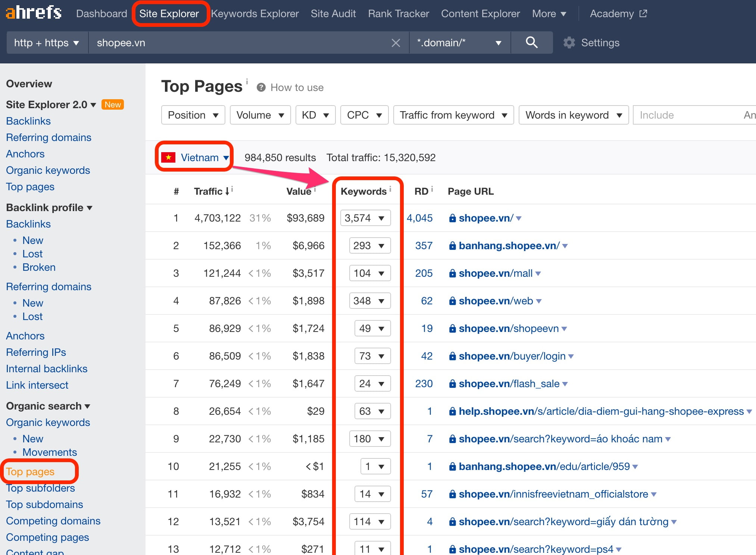
Task: Open *.domain/* mode dropdown
Action: pyautogui.click(x=460, y=43)
